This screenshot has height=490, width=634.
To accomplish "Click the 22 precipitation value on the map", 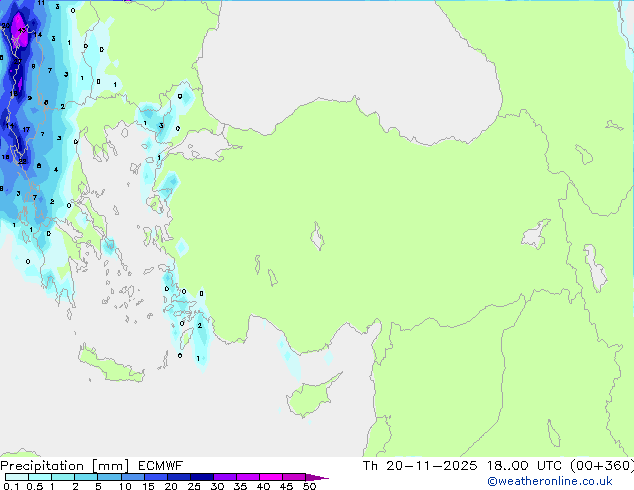I will [22, 161].
